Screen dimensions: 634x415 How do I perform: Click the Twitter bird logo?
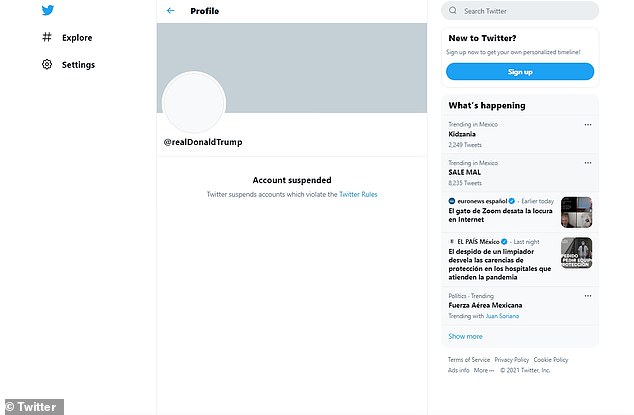[48, 11]
